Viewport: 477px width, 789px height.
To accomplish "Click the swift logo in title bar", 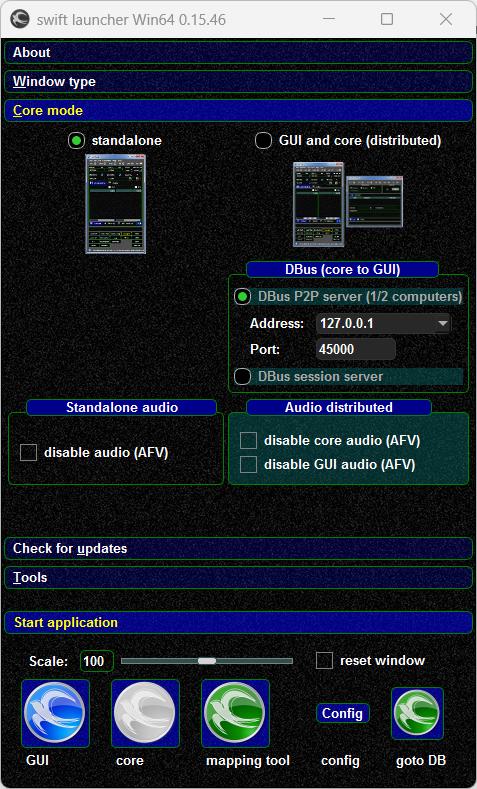I will pyautogui.click(x=20, y=19).
